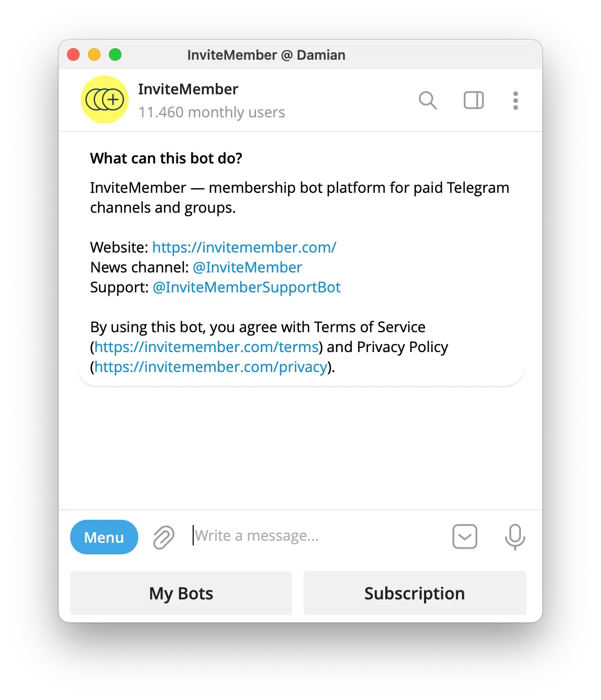Open the chat search magnifier icon
This screenshot has width=601, height=700.
[x=428, y=100]
